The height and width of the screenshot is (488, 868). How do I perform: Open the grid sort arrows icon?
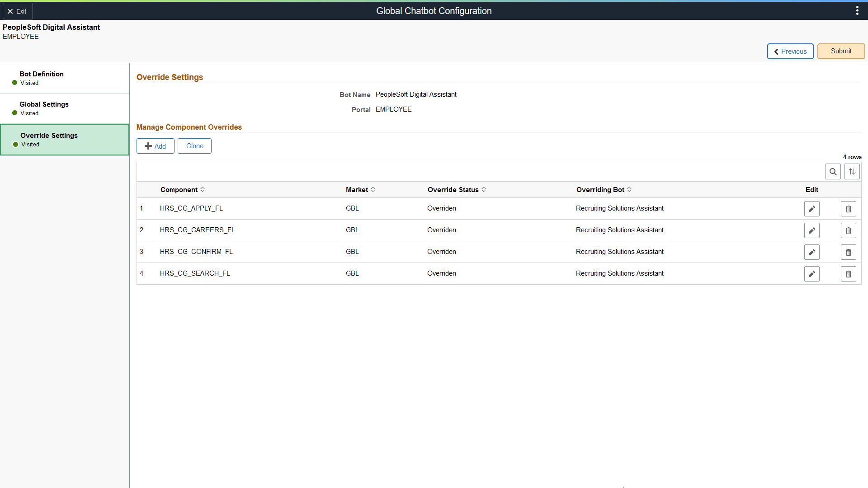pos(852,171)
